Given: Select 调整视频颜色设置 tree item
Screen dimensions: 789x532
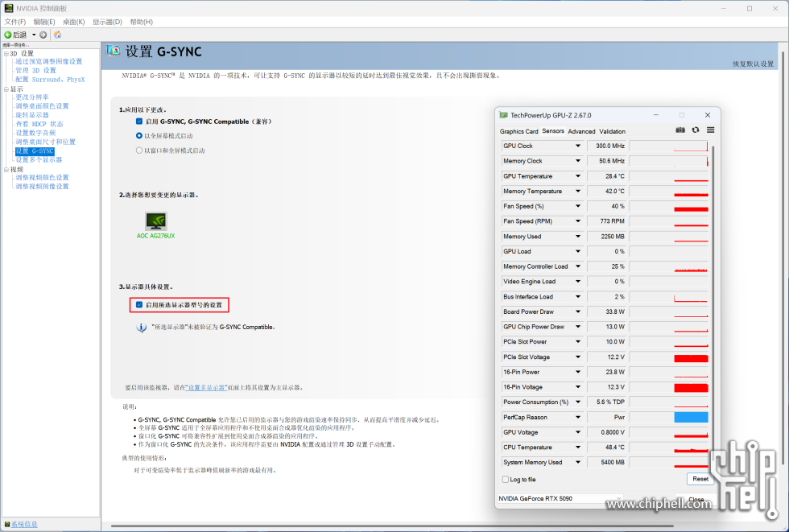Looking at the screenshot, I should click(42, 178).
